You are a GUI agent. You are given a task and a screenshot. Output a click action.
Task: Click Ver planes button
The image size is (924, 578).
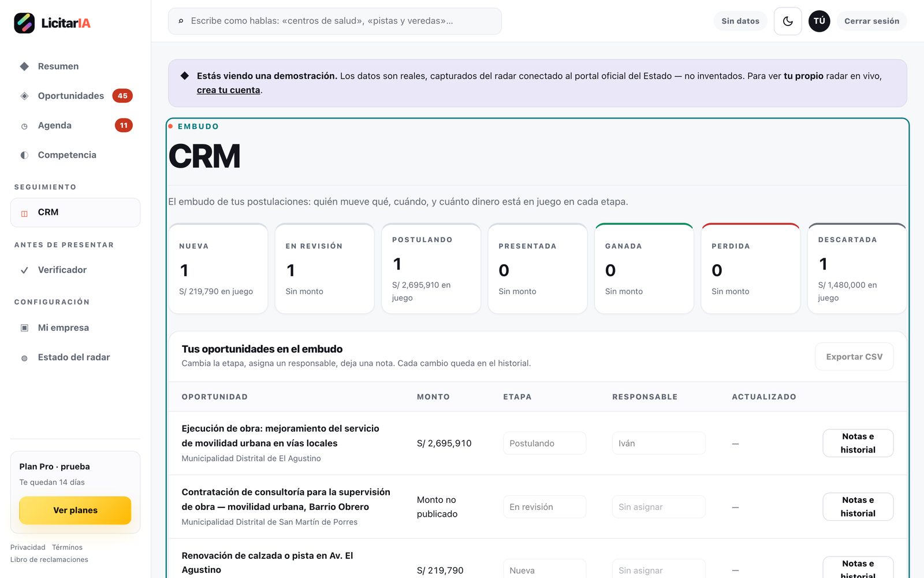point(75,510)
